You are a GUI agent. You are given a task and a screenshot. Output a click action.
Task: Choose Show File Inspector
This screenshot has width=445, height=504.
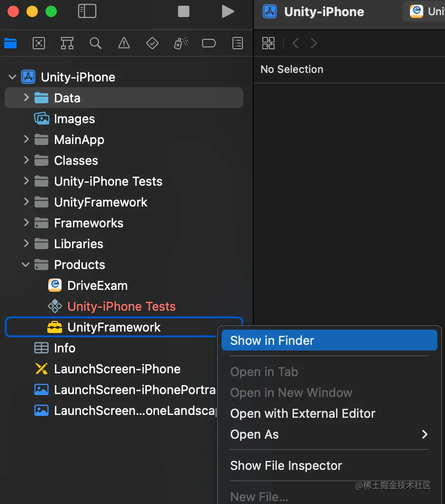[x=329, y=466]
